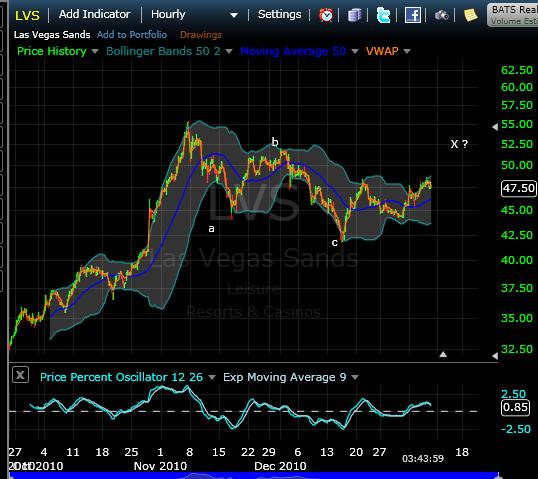Click the 40.00 price axis label

(x=517, y=260)
